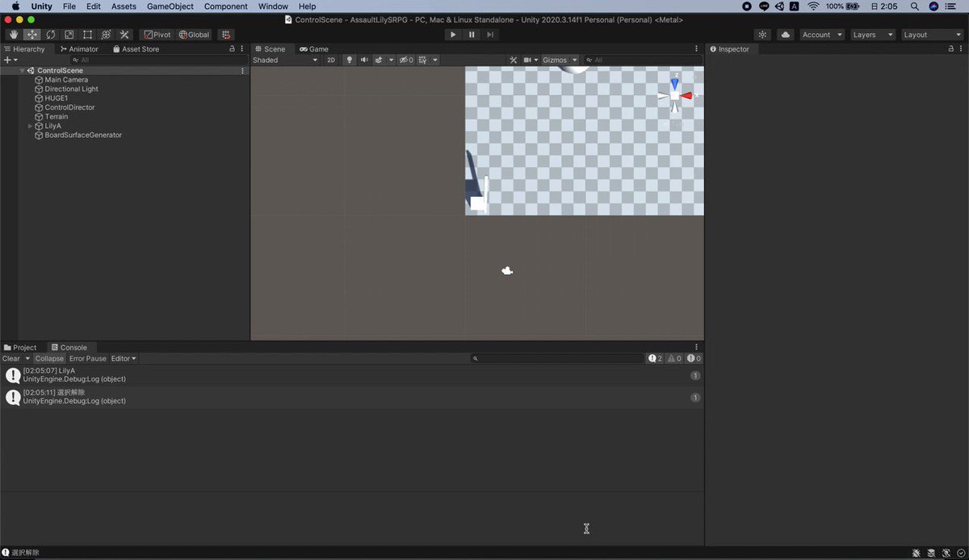Select the Rect tool
This screenshot has width=969, height=560.
87,35
